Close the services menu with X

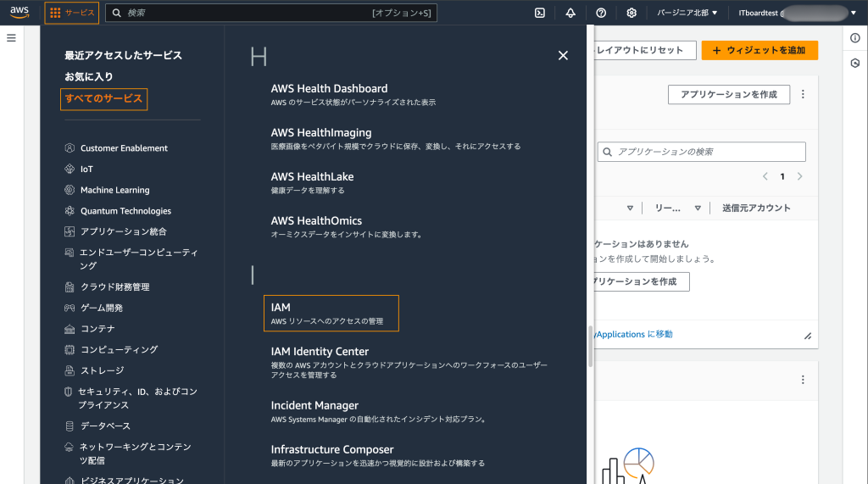pos(563,56)
